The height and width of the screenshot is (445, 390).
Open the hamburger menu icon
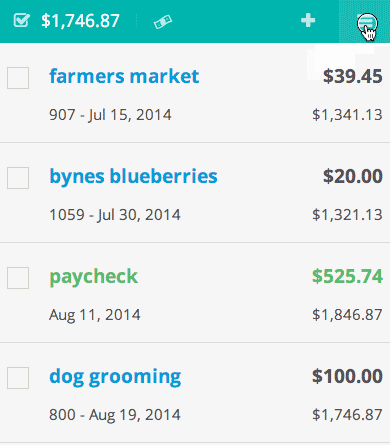[x=367, y=22]
